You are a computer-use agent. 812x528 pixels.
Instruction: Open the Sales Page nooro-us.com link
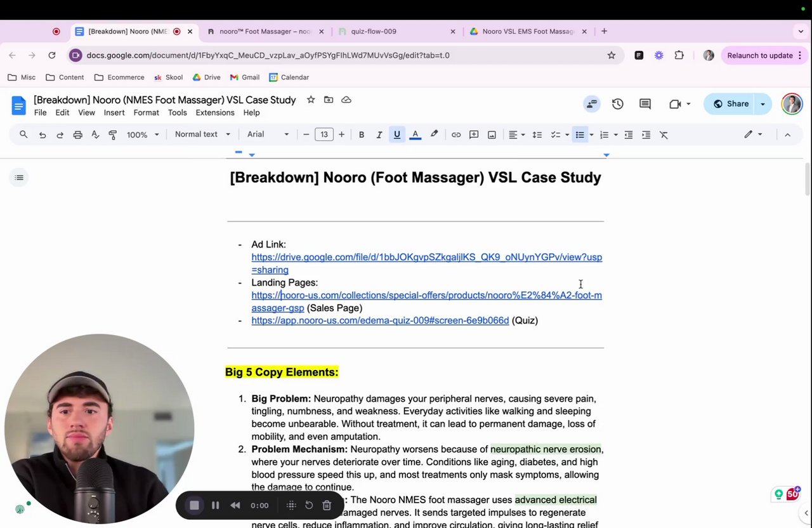[x=426, y=301]
